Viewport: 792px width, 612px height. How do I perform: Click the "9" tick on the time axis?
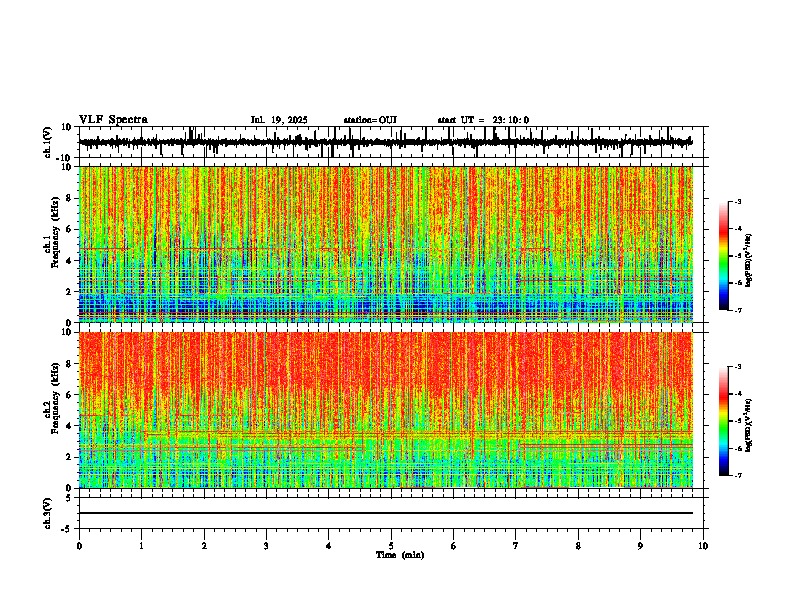(x=640, y=546)
